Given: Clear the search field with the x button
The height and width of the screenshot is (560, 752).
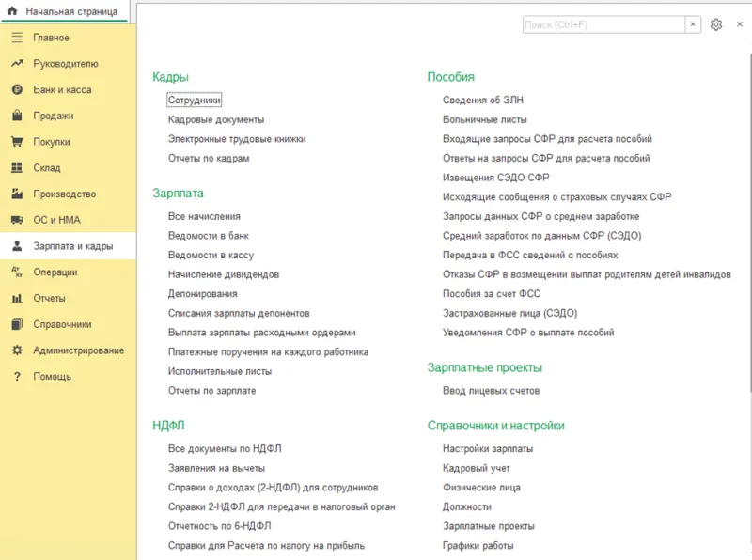Looking at the screenshot, I should pyautogui.click(x=693, y=24).
